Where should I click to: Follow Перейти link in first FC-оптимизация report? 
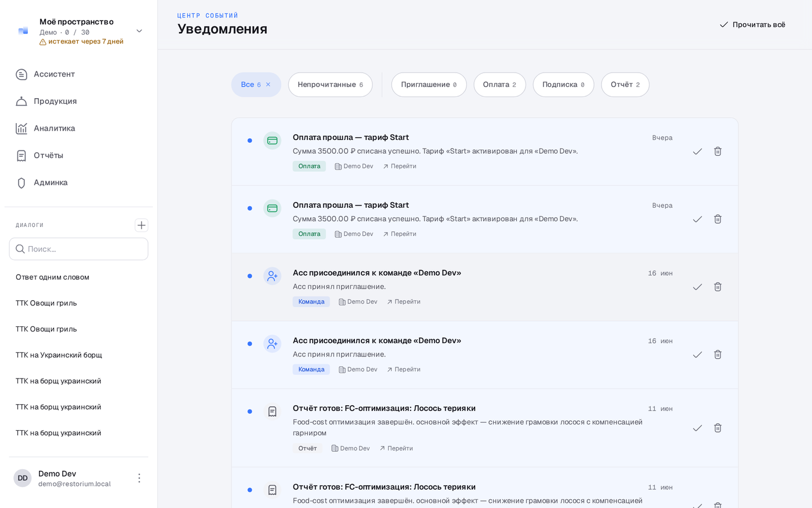(x=396, y=448)
